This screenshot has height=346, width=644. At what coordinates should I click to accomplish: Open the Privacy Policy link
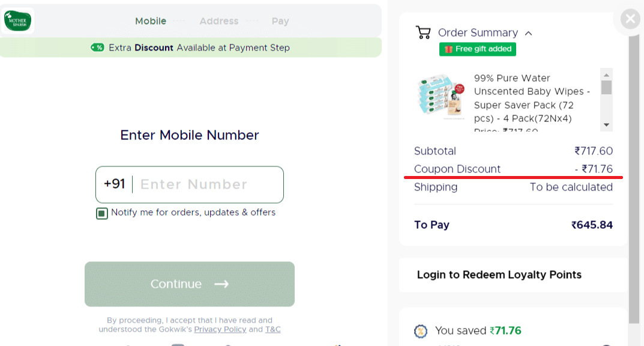(220, 329)
